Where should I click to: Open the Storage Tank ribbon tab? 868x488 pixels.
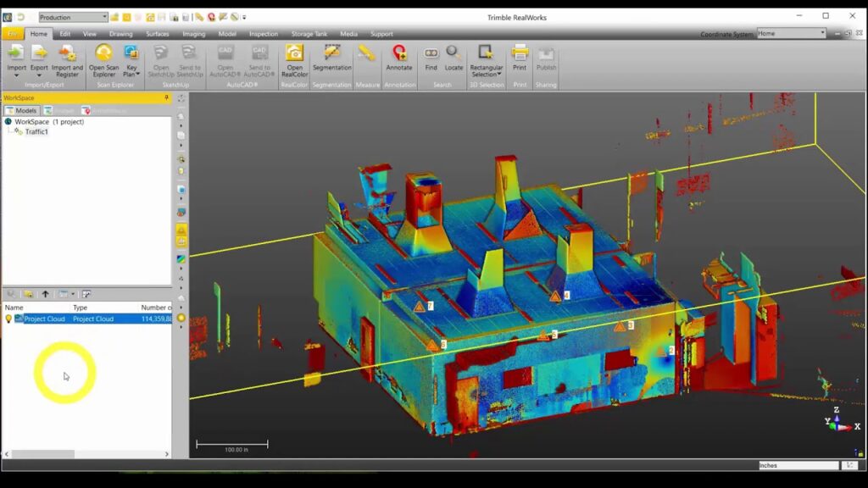tap(309, 34)
